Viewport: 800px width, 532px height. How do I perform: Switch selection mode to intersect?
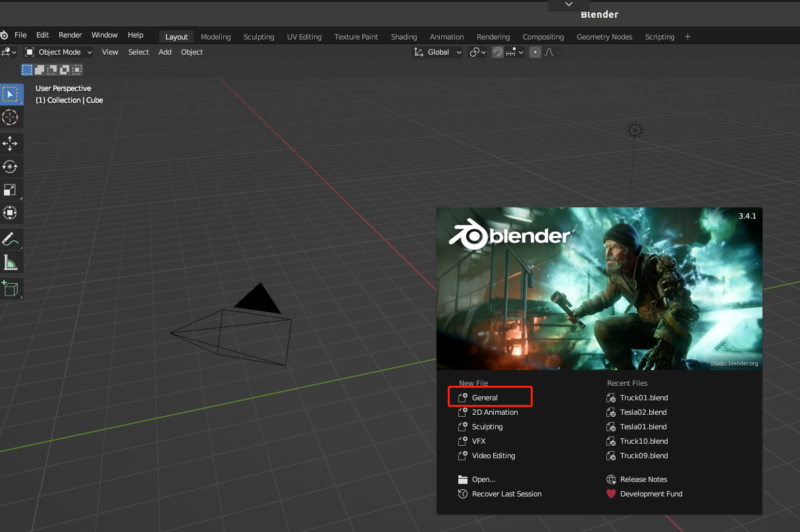[77, 70]
